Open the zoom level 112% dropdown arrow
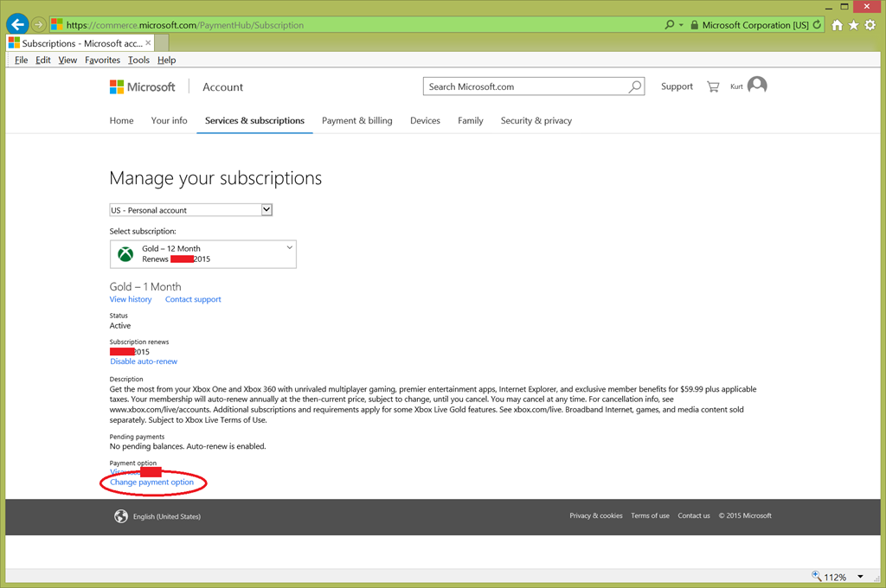 point(860,577)
